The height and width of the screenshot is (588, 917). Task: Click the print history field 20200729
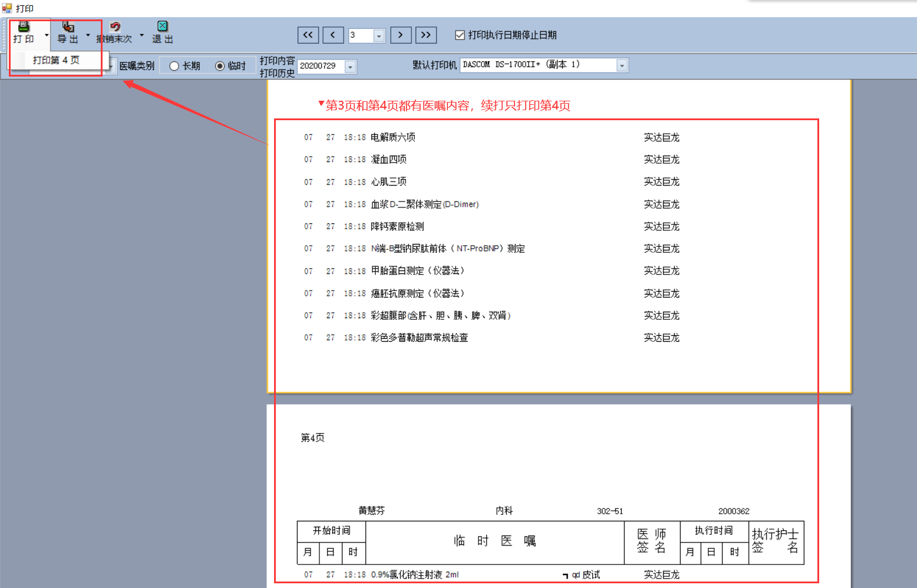(321, 66)
